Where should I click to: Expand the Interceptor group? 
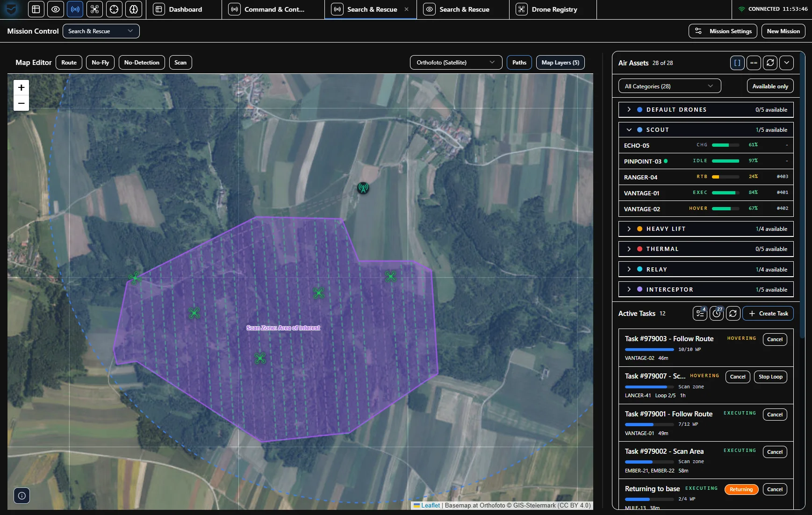point(706,290)
